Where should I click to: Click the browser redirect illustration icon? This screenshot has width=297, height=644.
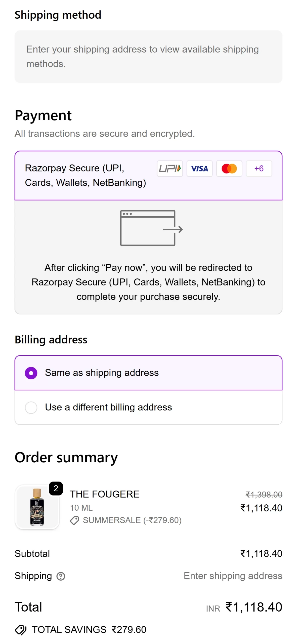[x=151, y=228]
